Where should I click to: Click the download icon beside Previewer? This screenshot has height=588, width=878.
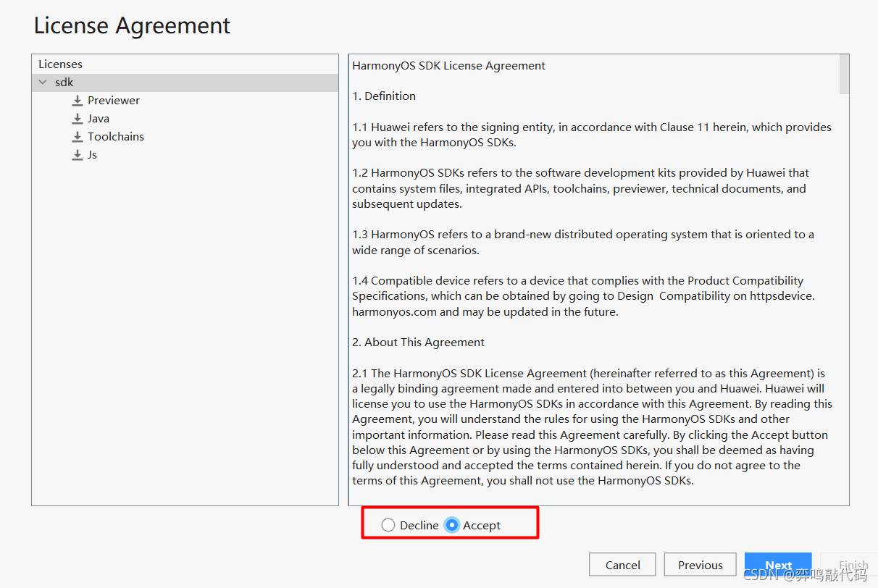click(78, 101)
